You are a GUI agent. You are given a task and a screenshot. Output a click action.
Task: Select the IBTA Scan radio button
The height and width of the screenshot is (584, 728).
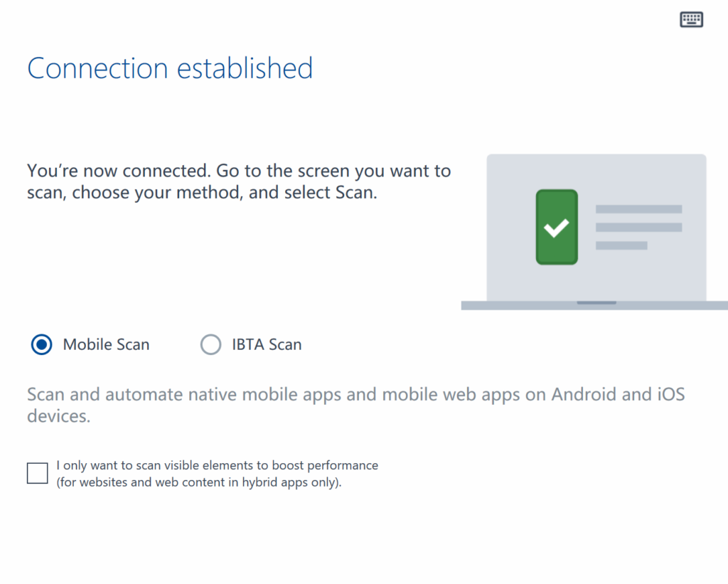point(210,345)
